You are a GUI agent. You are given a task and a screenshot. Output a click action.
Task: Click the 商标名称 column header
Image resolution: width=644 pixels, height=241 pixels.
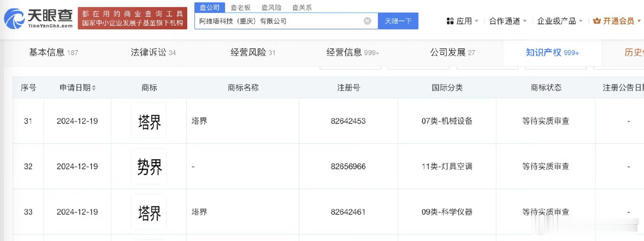pyautogui.click(x=243, y=88)
